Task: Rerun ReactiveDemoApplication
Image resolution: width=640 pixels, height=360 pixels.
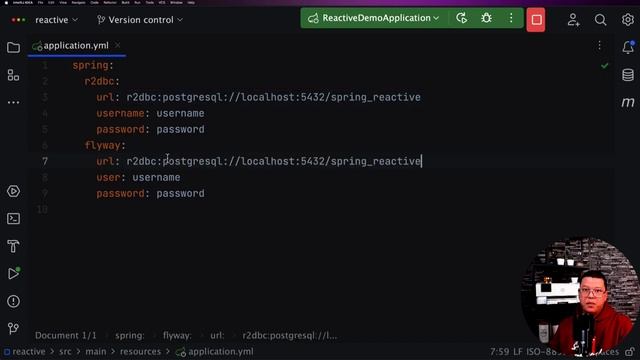Action: click(x=462, y=18)
